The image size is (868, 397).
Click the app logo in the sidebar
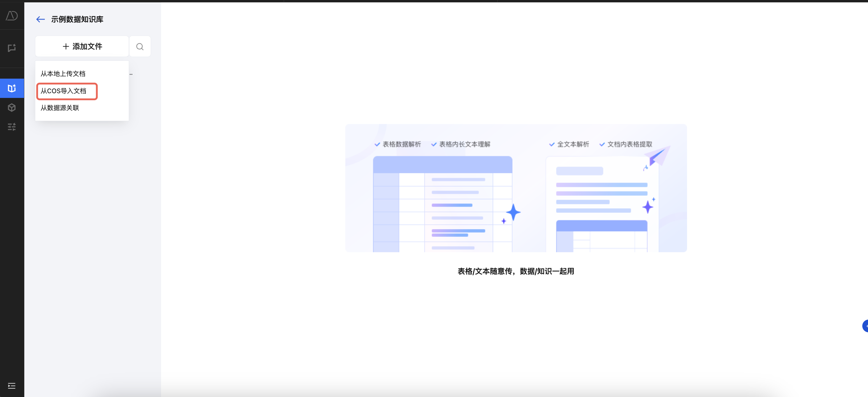[12, 15]
